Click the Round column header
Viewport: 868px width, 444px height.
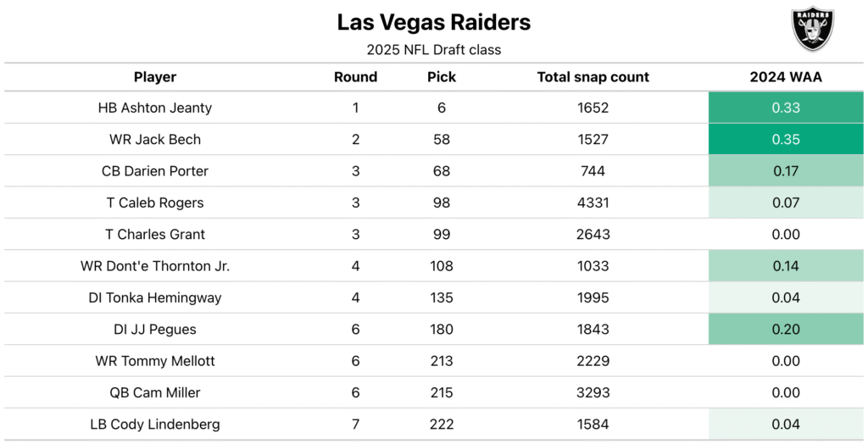[x=355, y=77]
